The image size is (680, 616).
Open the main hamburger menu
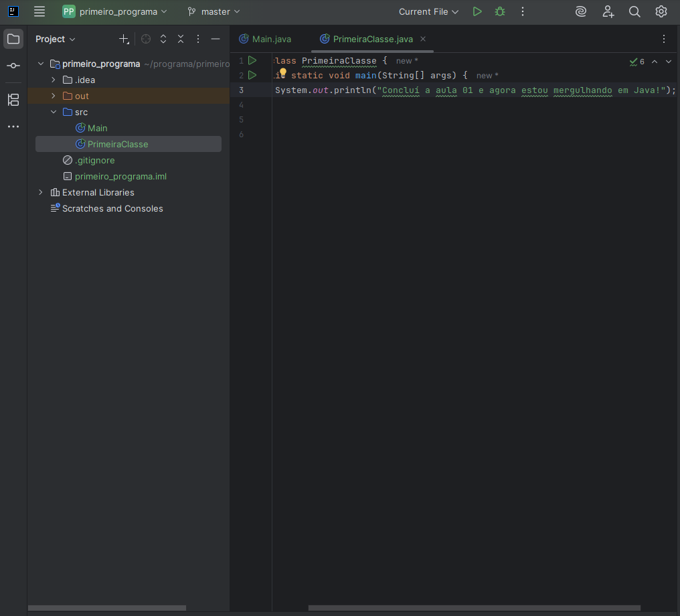pos(39,11)
